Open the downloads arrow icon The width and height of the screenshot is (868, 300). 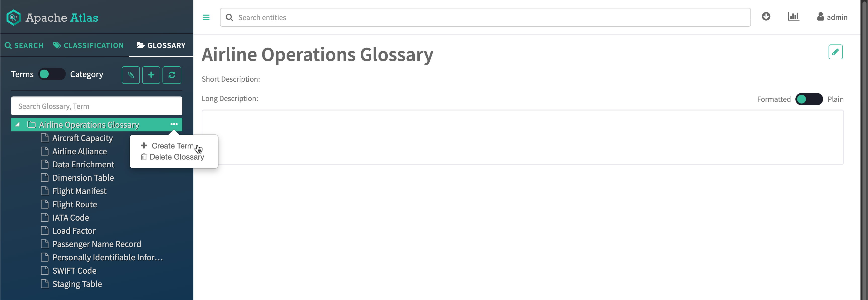click(766, 17)
